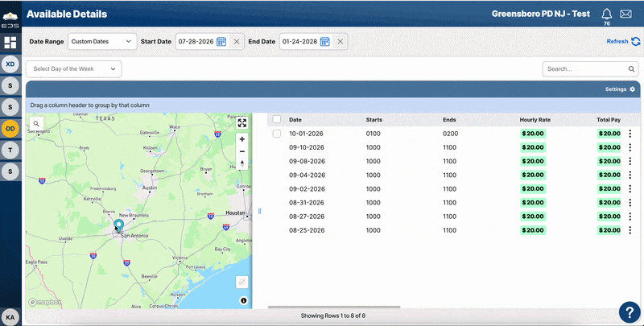Click total pay $20.00 for 08-31-2026
Screen dimensions: 644x326
click(x=609, y=202)
